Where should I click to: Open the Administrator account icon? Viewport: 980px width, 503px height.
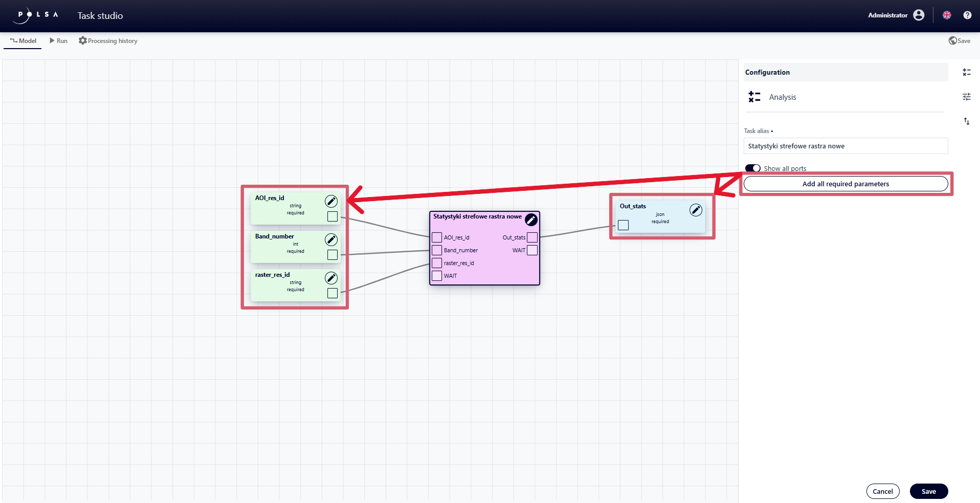click(x=919, y=15)
